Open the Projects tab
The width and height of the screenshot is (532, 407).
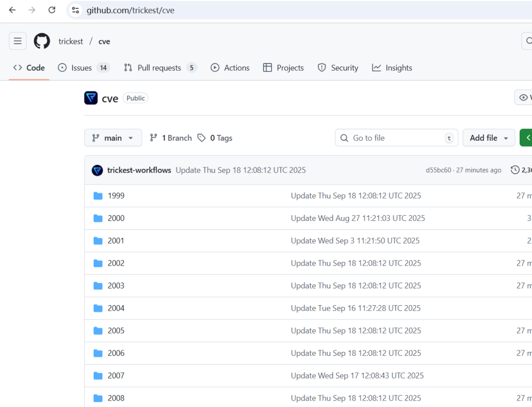[283, 68]
